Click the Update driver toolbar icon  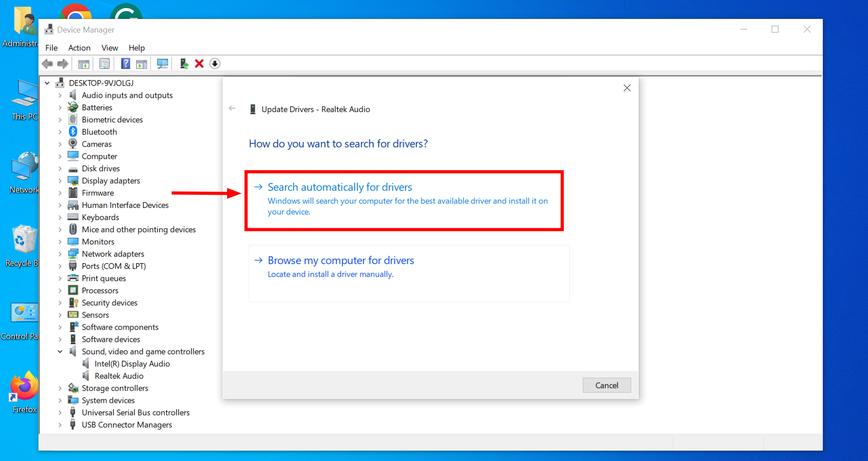tap(183, 63)
